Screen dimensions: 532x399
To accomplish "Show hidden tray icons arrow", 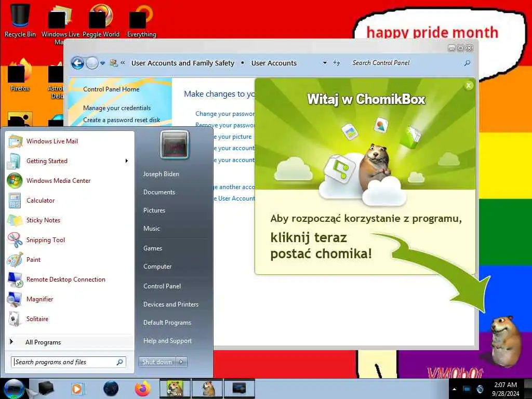I will click(x=454, y=389).
